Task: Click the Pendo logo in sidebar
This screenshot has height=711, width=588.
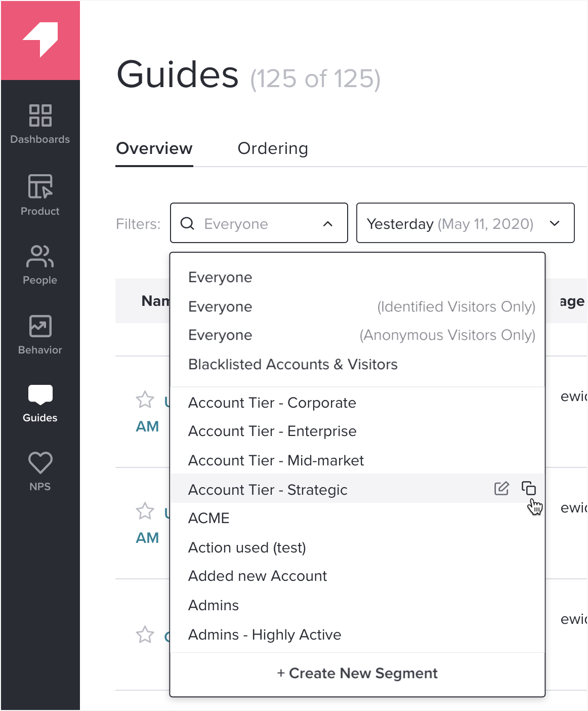Action: click(x=40, y=40)
